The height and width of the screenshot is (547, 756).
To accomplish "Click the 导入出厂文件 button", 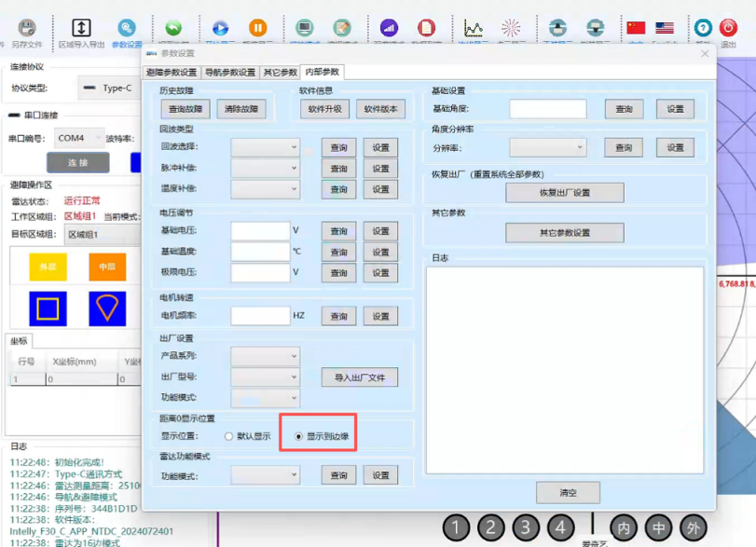I will (x=360, y=377).
